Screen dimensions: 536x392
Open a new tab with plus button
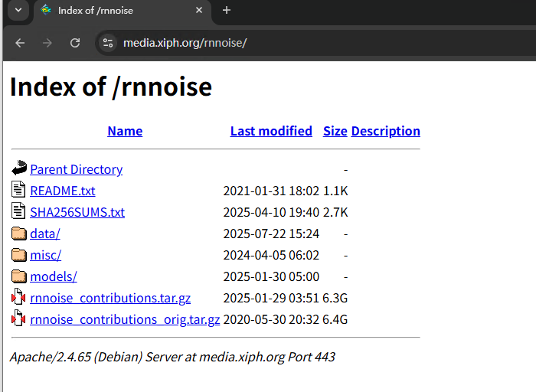click(227, 11)
